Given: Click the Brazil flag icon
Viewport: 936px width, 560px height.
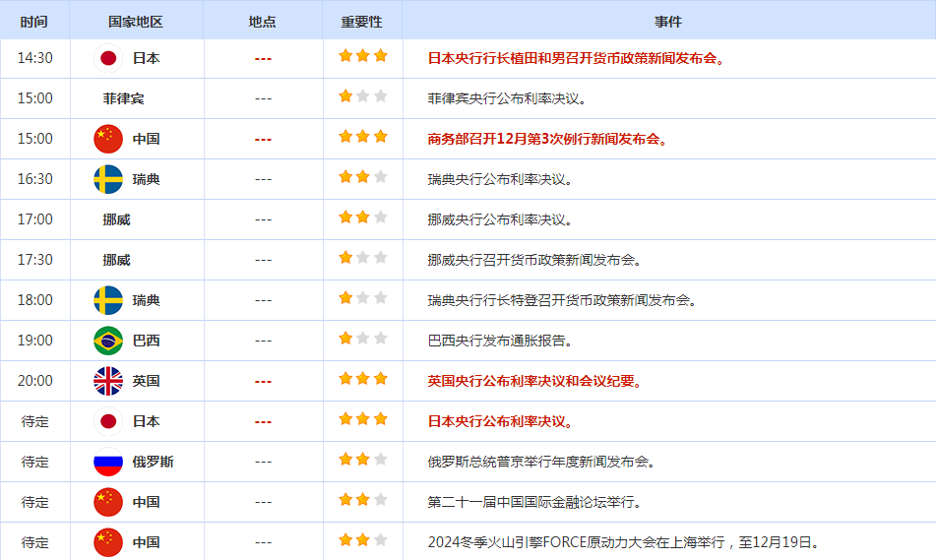Looking at the screenshot, I should [108, 341].
